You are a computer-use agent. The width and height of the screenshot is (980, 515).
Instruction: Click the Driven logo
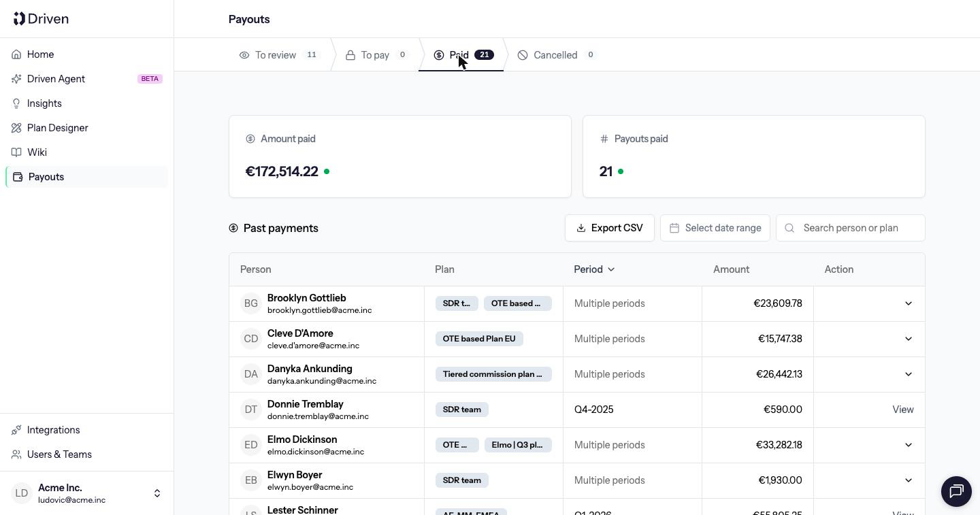click(x=41, y=19)
